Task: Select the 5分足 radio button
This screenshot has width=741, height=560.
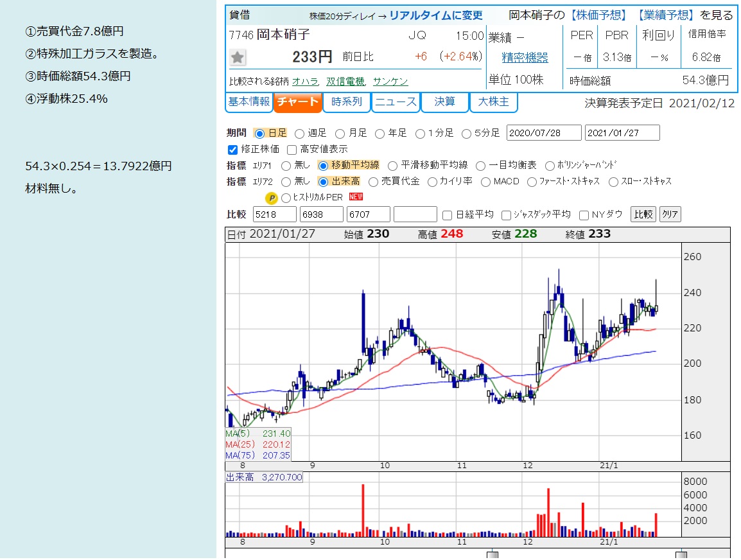Action: coord(466,134)
